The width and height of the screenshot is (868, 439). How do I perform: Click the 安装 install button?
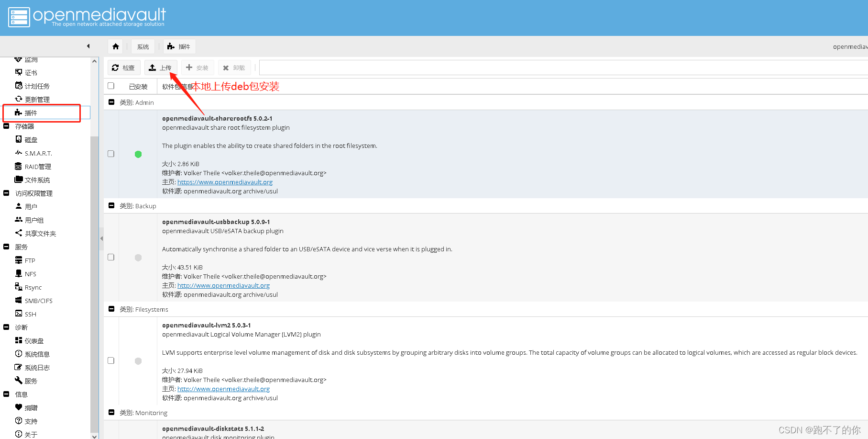click(x=198, y=68)
